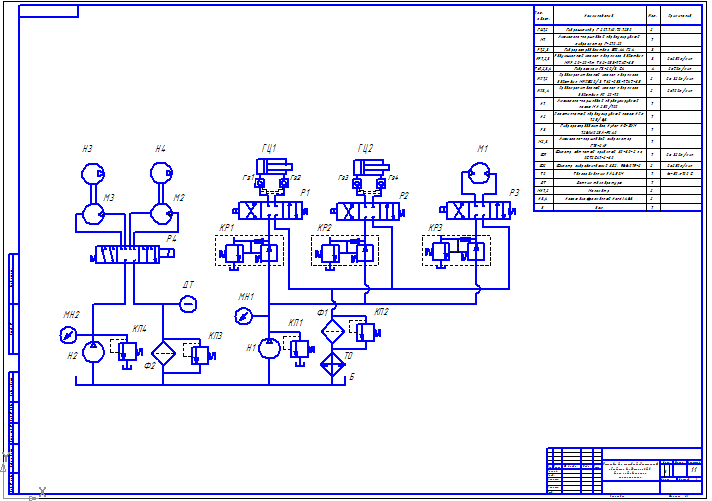This screenshot has height=501, width=712.
Task: Select directional valve symbol Р1
Action: (x=270, y=211)
